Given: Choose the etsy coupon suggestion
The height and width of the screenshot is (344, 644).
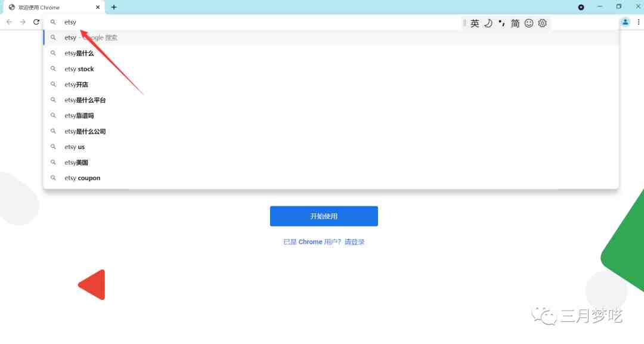Looking at the screenshot, I should tap(331, 178).
